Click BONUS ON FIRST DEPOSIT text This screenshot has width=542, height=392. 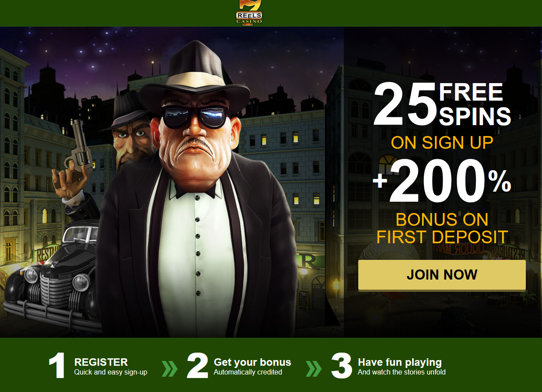click(x=442, y=228)
